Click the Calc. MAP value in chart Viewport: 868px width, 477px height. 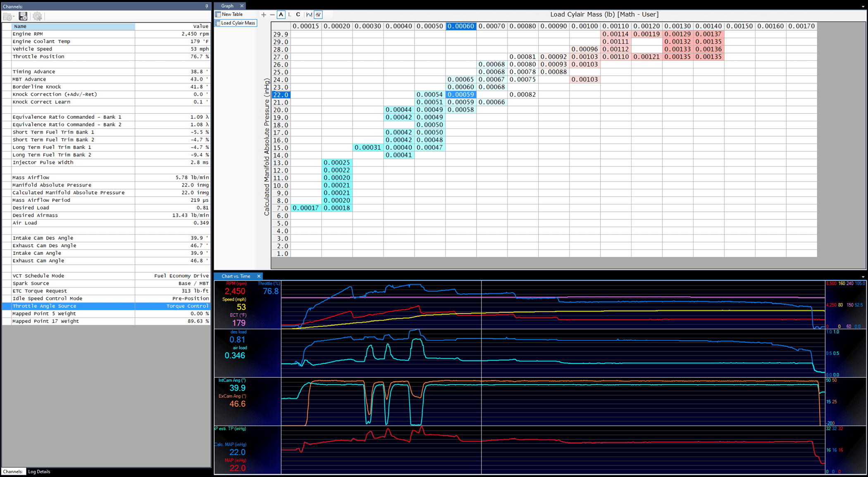[237, 452]
